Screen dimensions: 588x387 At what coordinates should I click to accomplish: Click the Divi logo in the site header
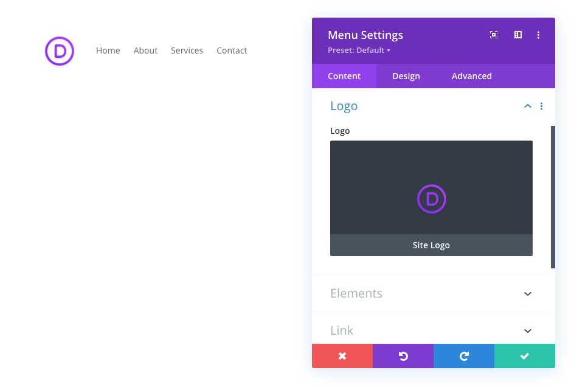59,51
